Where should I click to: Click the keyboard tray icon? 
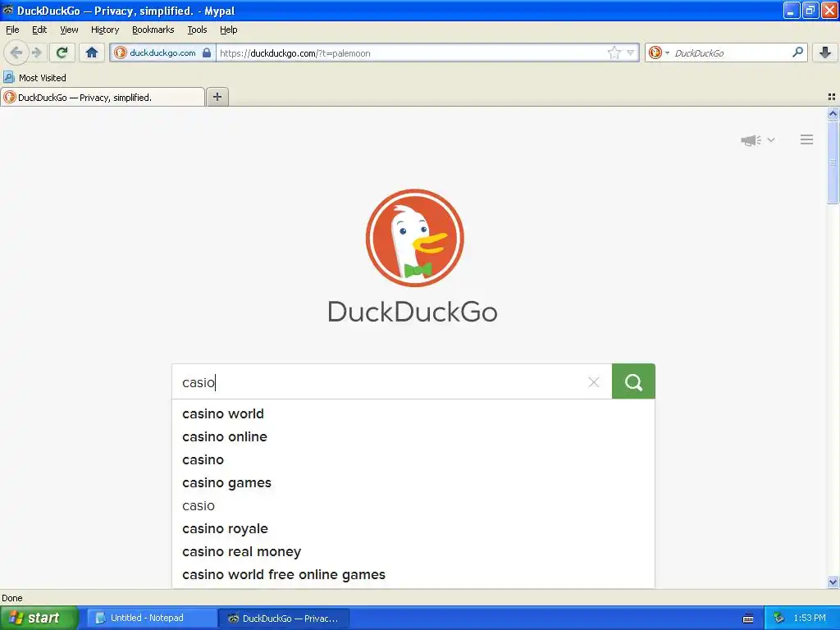pyautogui.click(x=748, y=619)
